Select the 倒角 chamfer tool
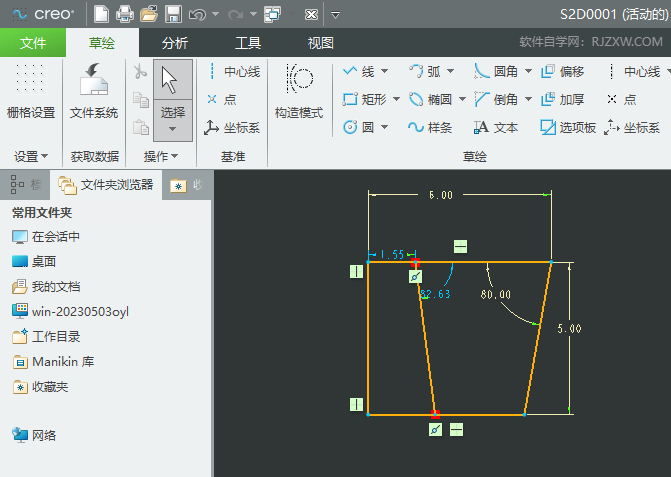The width and height of the screenshot is (671, 477). [x=496, y=99]
